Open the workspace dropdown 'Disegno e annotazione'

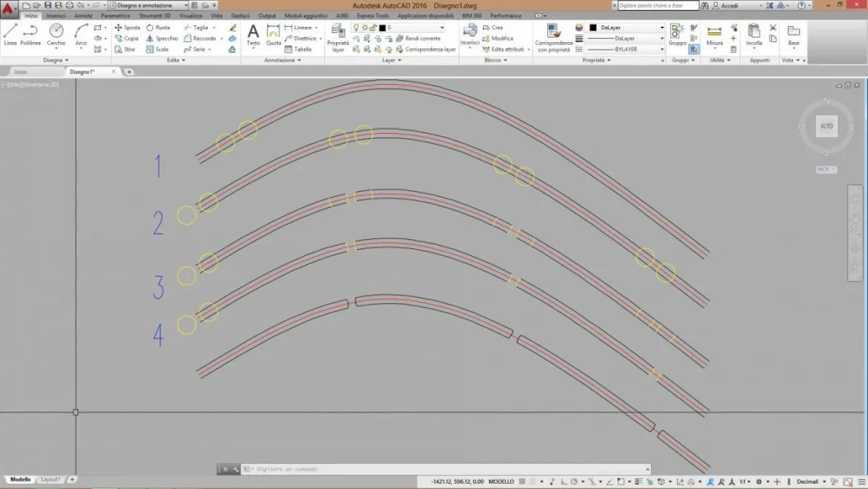150,5
